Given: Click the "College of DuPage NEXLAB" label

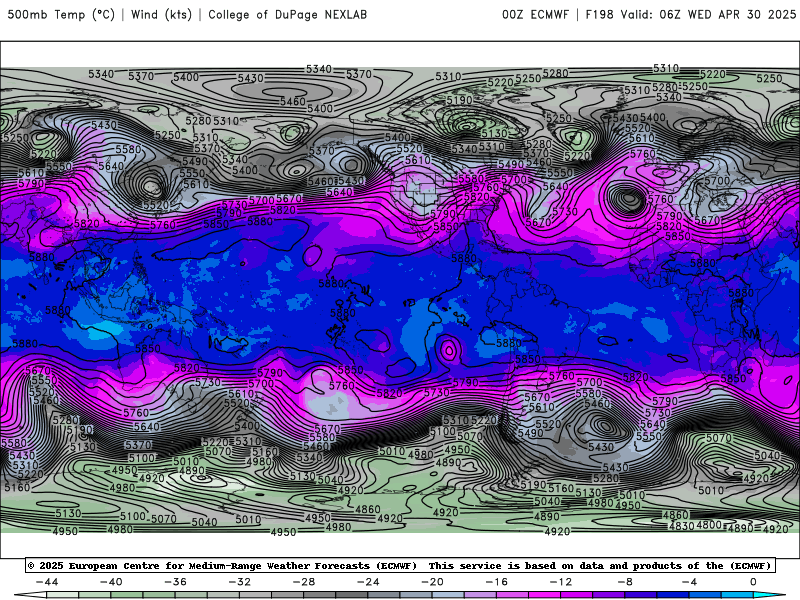Looking at the screenshot, I should tap(287, 14).
